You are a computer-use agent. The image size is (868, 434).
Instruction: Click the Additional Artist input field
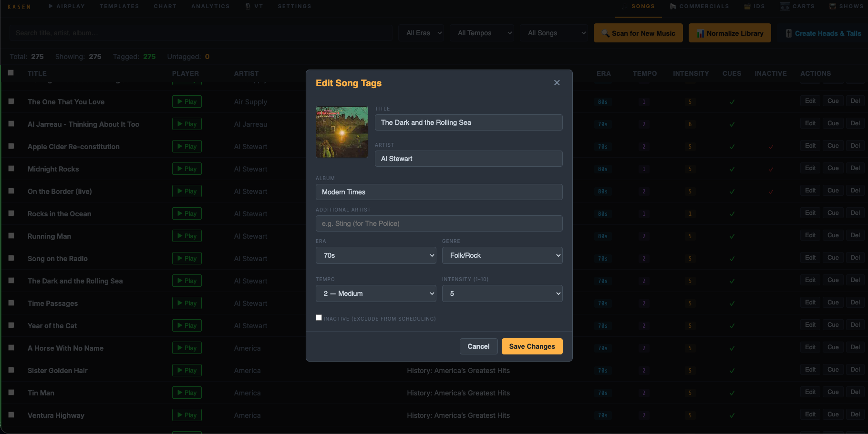[439, 223]
